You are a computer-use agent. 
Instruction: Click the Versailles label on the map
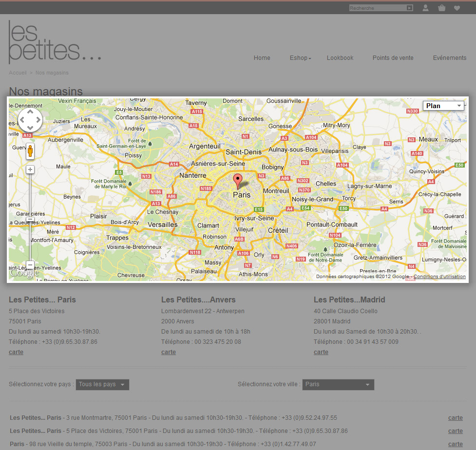[163, 225]
